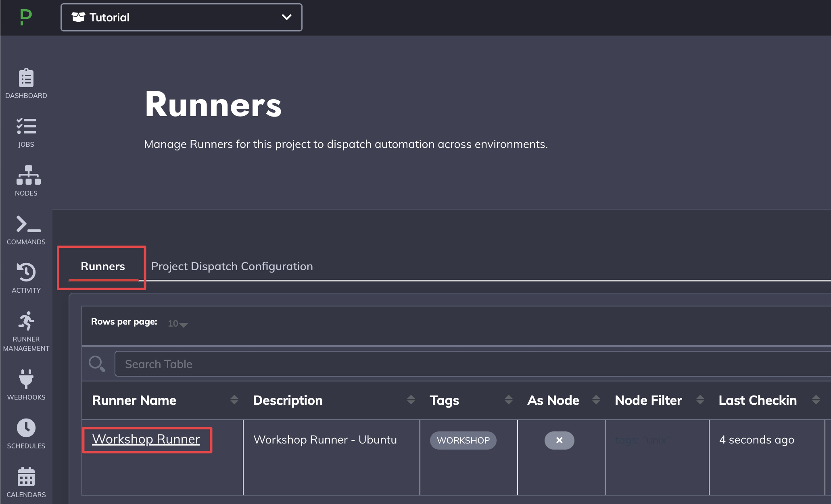Sort the table by Last Checkin
The height and width of the screenshot is (504, 831).
816,400
